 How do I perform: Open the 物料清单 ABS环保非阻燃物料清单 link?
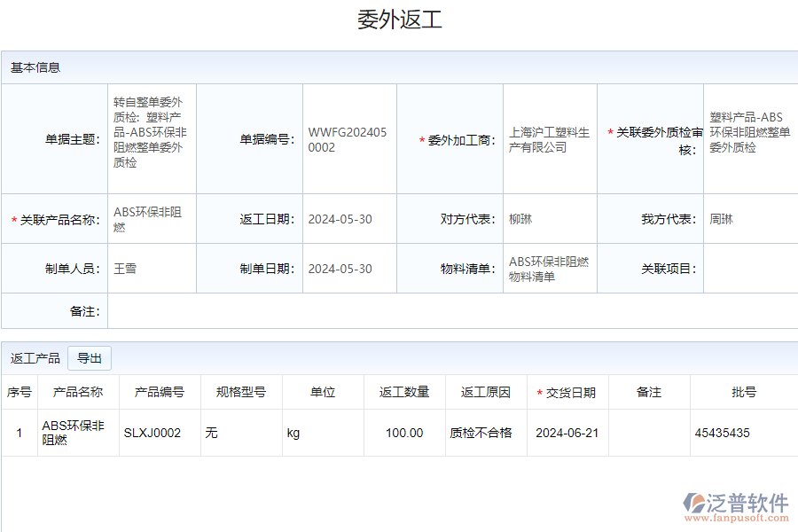coord(549,268)
